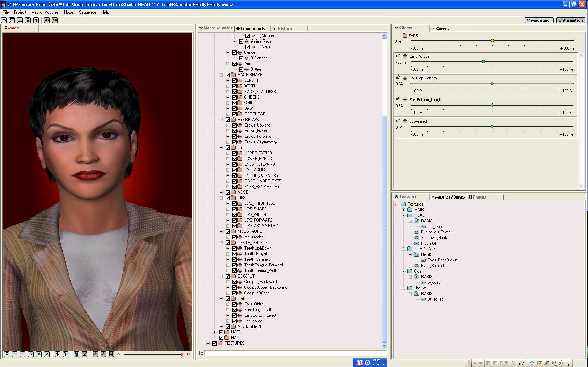The height and width of the screenshot is (367, 588).
Task: Collapse the EYEBROWS group
Action: pyautogui.click(x=221, y=120)
